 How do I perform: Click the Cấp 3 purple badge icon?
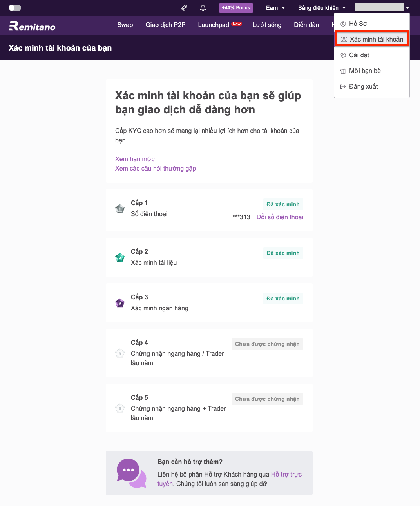[120, 303]
